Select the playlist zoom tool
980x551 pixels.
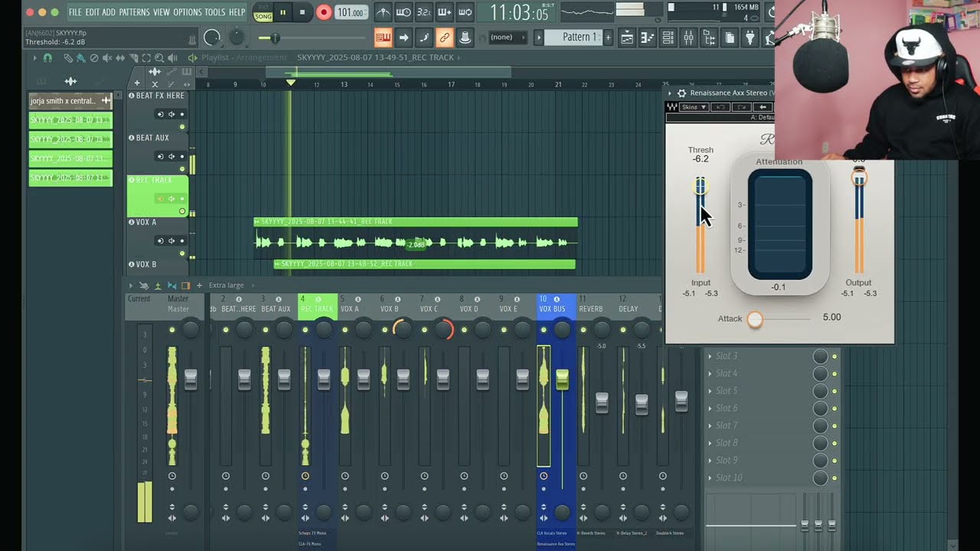click(158, 57)
